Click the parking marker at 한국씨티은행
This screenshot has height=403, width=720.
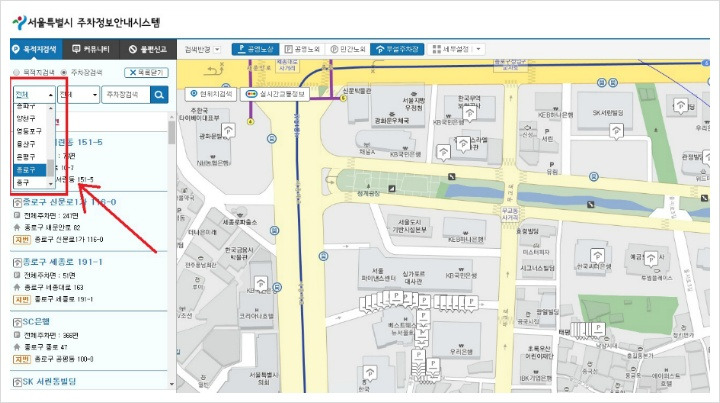tap(597, 256)
